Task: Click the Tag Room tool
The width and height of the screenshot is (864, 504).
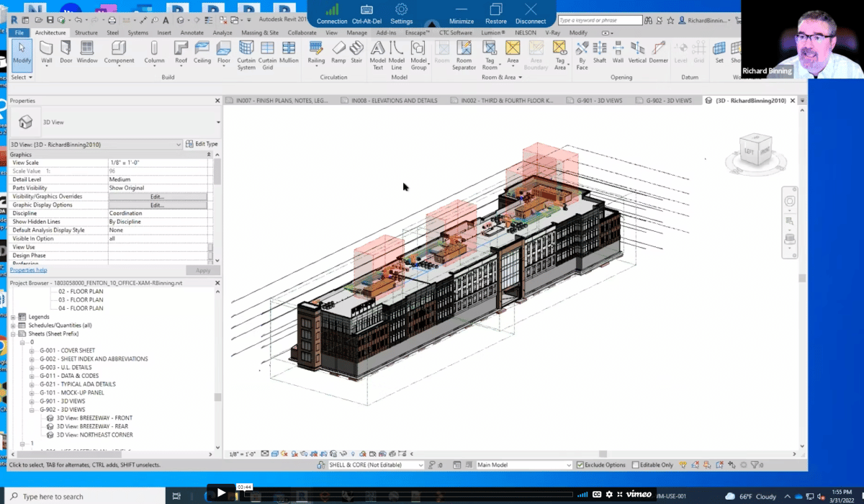Action: tap(490, 55)
